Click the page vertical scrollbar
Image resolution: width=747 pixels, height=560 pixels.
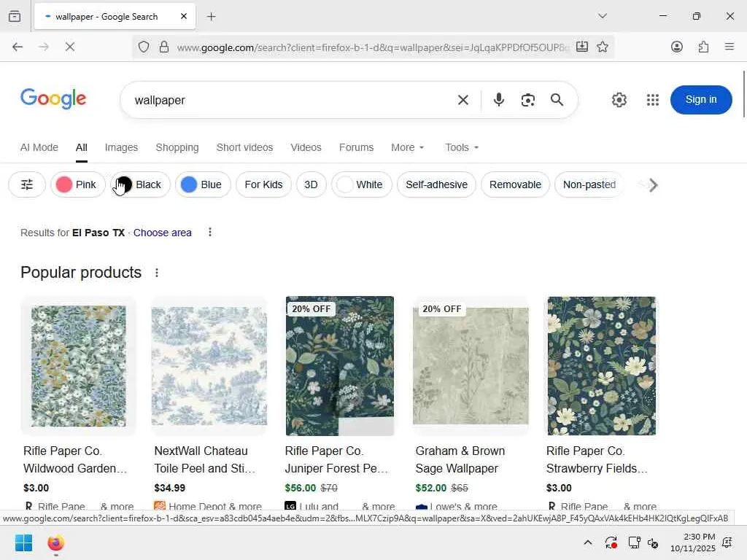(x=743, y=94)
